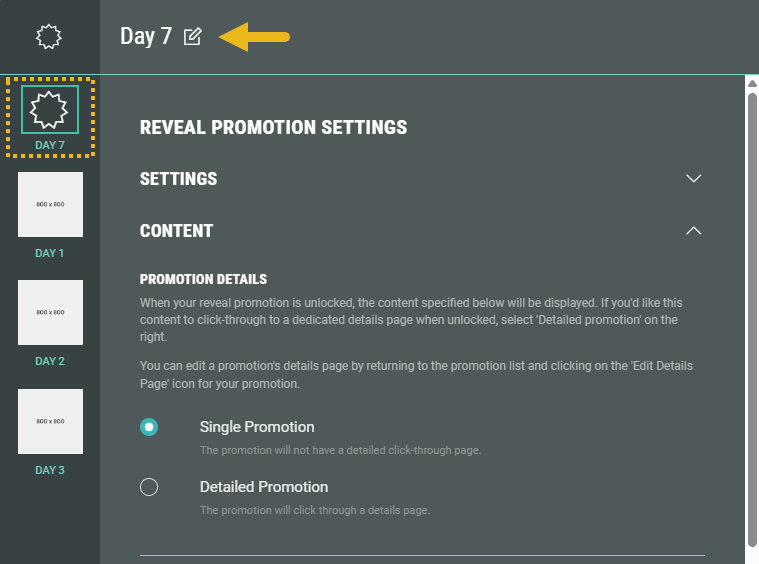Click the DAY 7 label in sidebar
Viewport: 759px width, 564px height.
click(49, 145)
